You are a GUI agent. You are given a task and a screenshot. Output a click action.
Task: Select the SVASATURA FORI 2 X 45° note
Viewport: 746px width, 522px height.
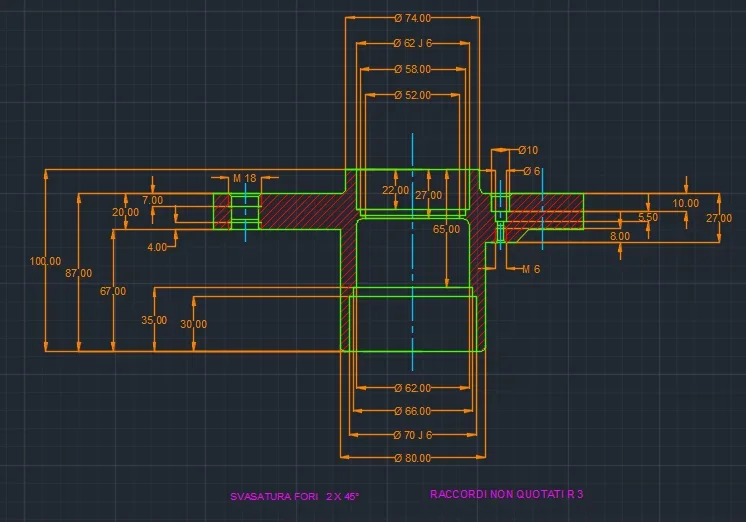point(294,496)
